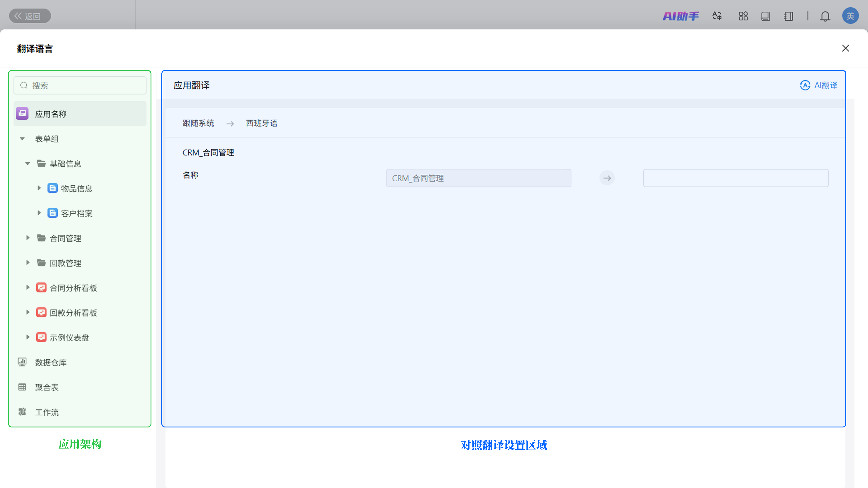This screenshot has width=868, height=488.
Task: Collapse the 表单组 tree node
Action: click(x=22, y=139)
